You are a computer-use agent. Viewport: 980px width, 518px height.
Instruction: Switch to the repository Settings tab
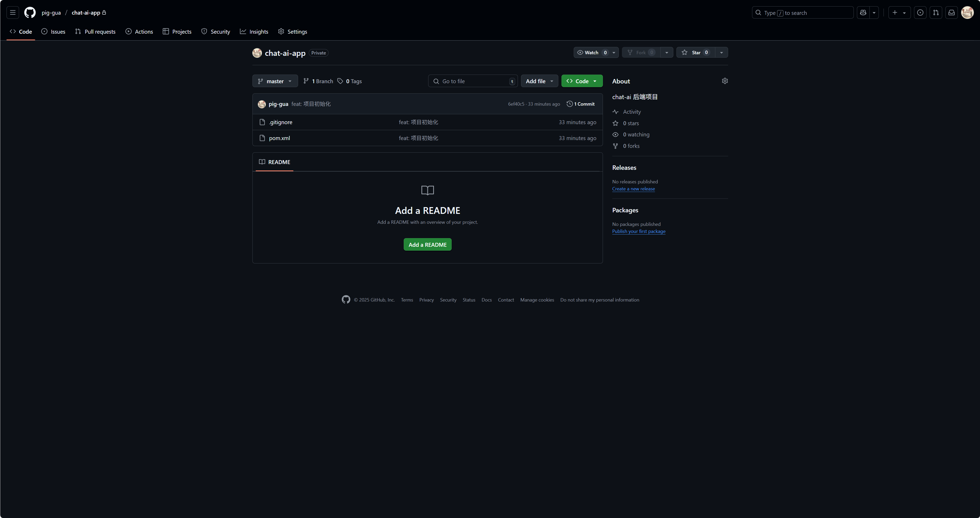tap(293, 32)
